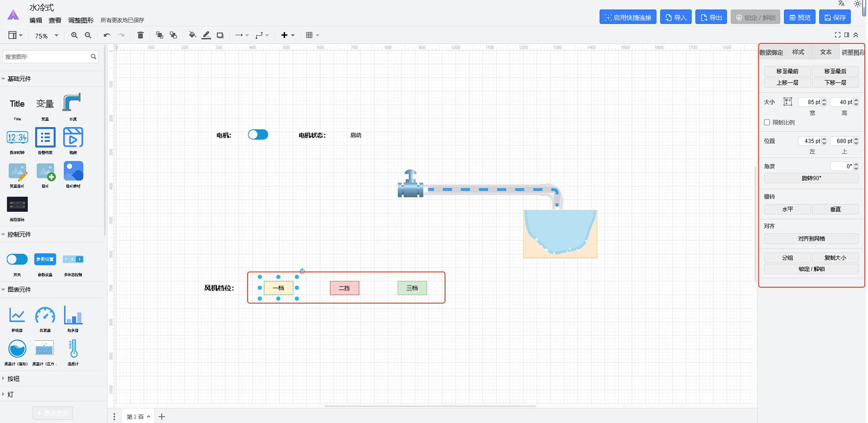Click the undo arrow icon
Screen dimensions: 868x423
(x=107, y=35)
